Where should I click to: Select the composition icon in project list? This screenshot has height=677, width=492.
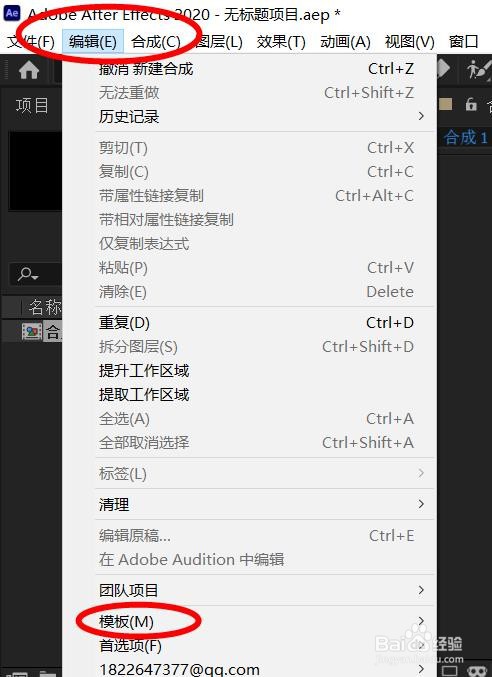click(x=32, y=332)
